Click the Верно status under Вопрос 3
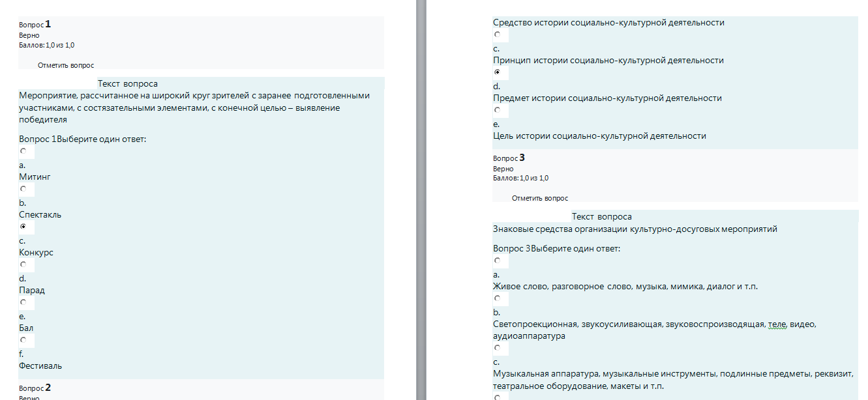 point(503,169)
